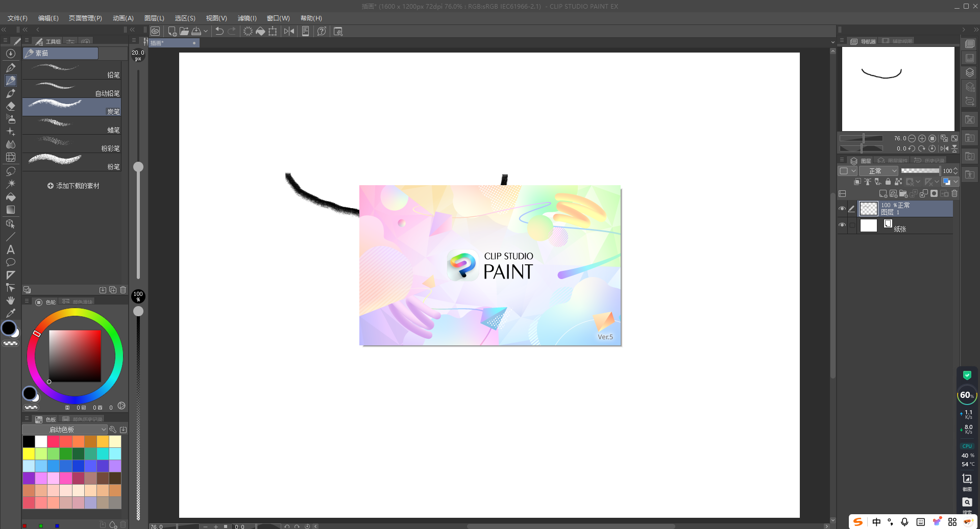Image resolution: width=980 pixels, height=529 pixels.
Task: Create a new raster layer in the Layers panel
Action: pyautogui.click(x=884, y=194)
